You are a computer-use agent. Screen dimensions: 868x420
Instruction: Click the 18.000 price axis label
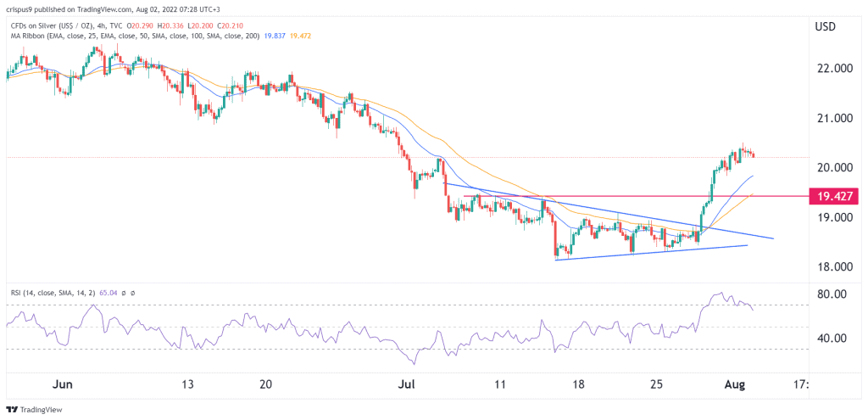836,267
